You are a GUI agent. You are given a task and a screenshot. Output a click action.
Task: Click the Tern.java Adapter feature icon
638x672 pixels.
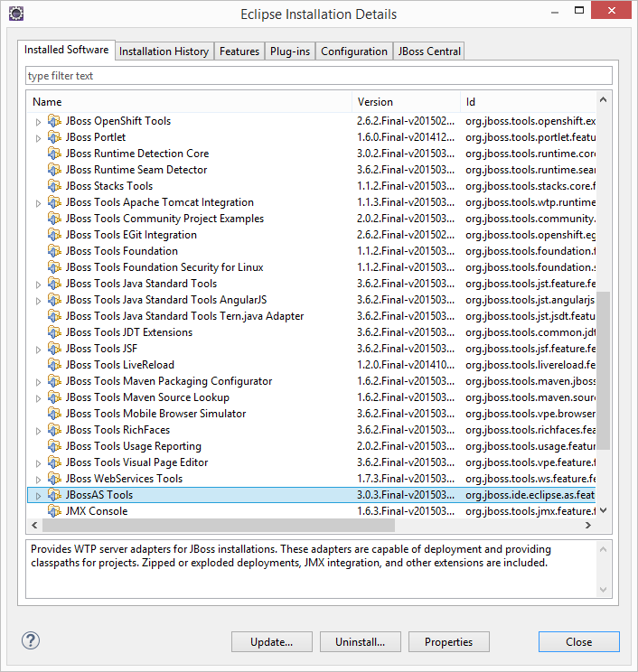point(54,317)
